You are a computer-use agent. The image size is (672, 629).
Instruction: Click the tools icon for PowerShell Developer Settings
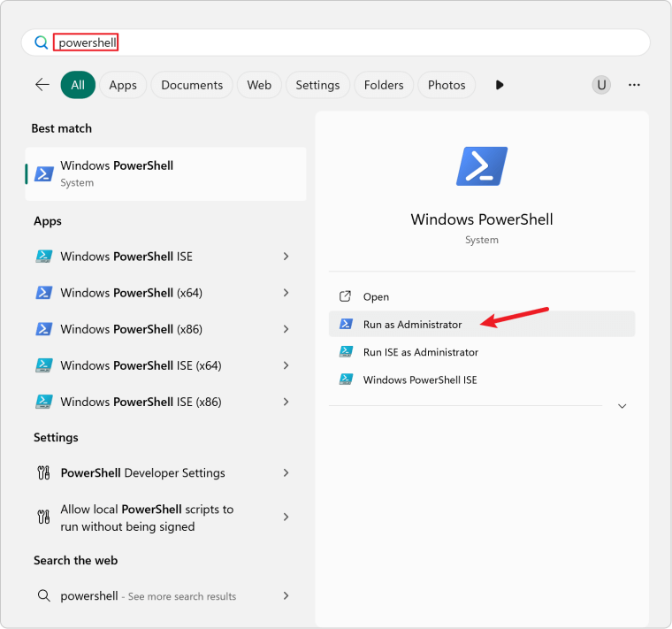pyautogui.click(x=43, y=473)
